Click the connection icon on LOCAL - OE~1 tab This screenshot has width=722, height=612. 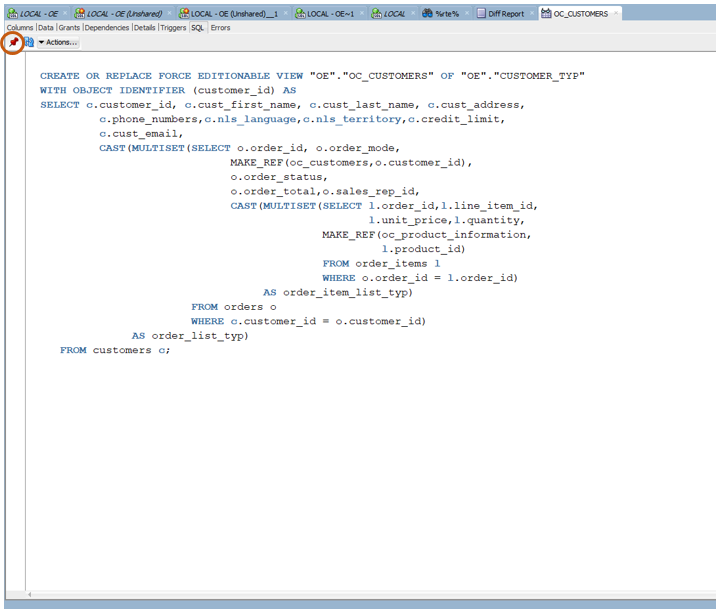point(300,13)
